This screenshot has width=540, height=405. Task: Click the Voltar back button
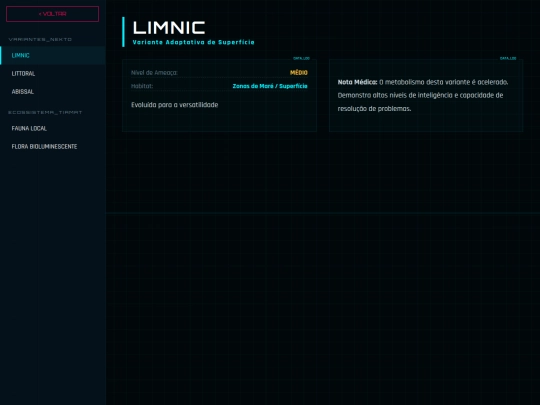coord(52,14)
